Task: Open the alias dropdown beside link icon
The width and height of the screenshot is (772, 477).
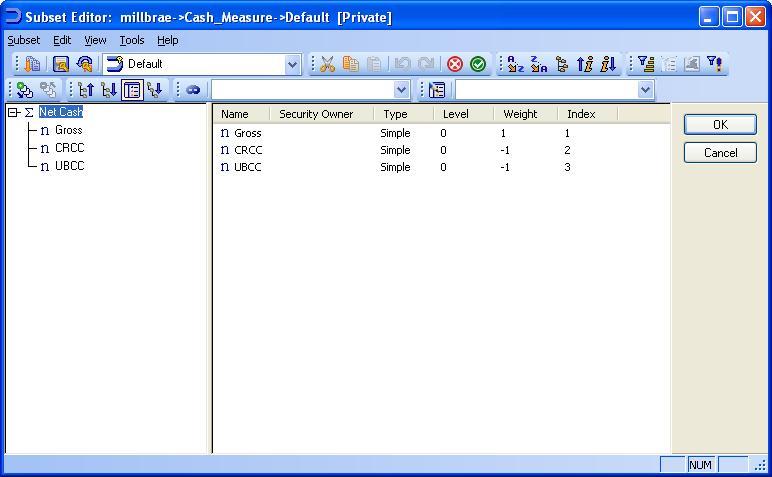Action: [402, 90]
